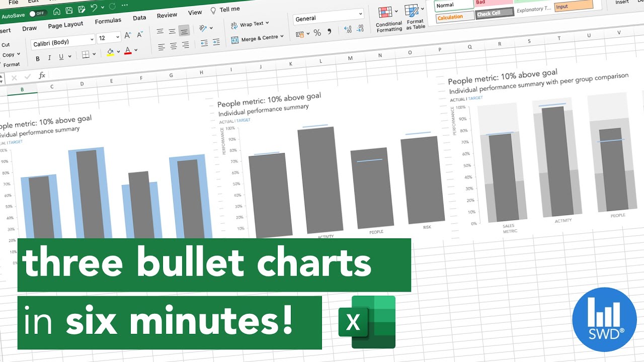Click the Redo icon
Screen dimensions: 644x362
pos(112,7)
